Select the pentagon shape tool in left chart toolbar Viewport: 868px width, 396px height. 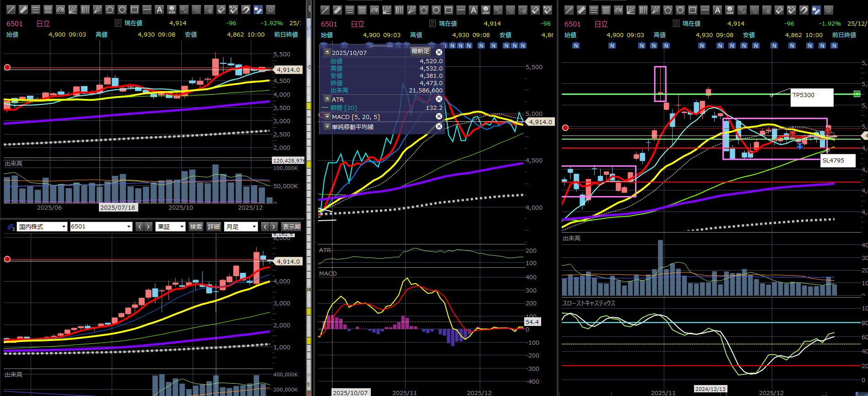click(x=110, y=10)
